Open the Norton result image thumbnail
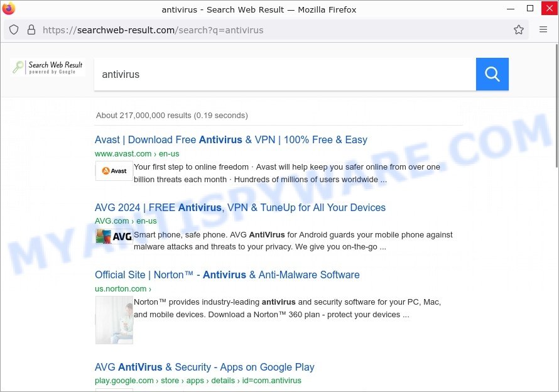The height and width of the screenshot is (392, 559). [x=114, y=320]
